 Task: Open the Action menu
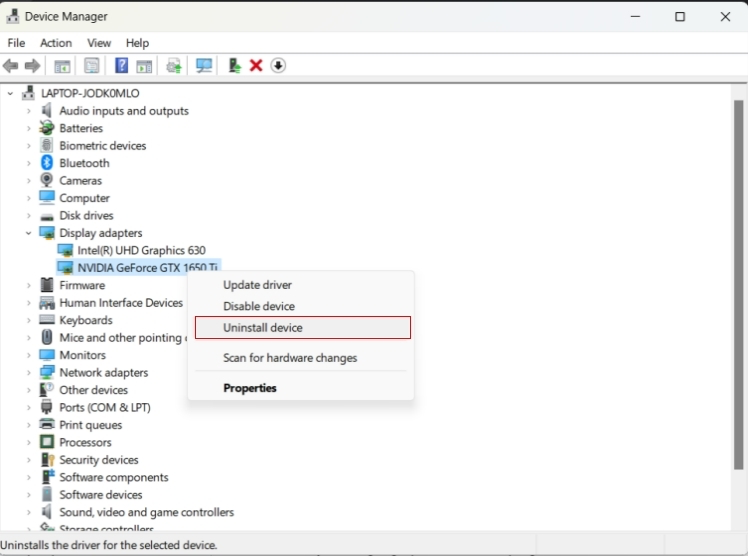click(x=56, y=43)
